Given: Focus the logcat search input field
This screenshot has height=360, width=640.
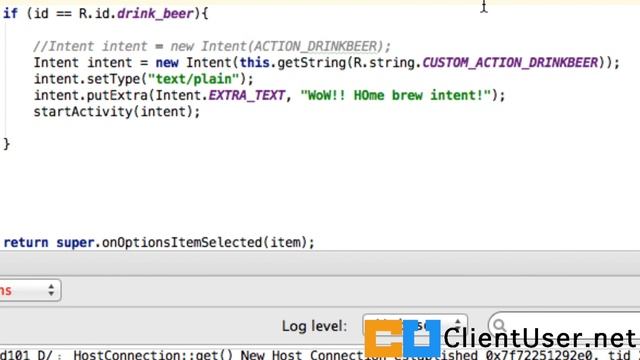Looking at the screenshot, I should 564,325.
